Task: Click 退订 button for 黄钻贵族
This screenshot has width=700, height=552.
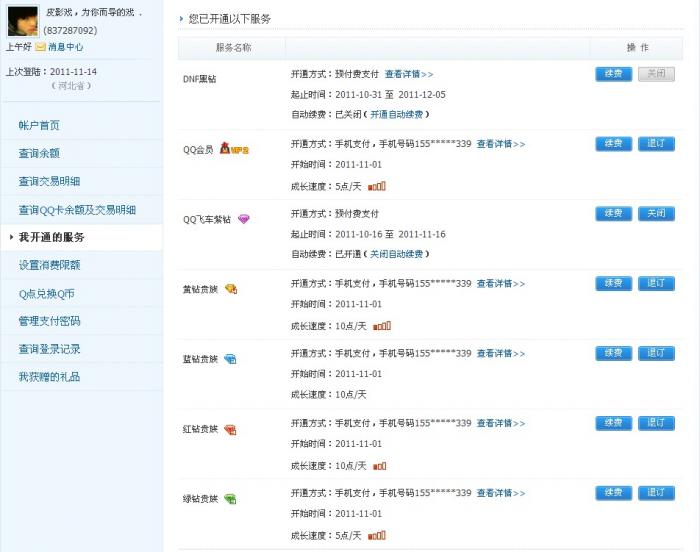Action: click(x=656, y=283)
